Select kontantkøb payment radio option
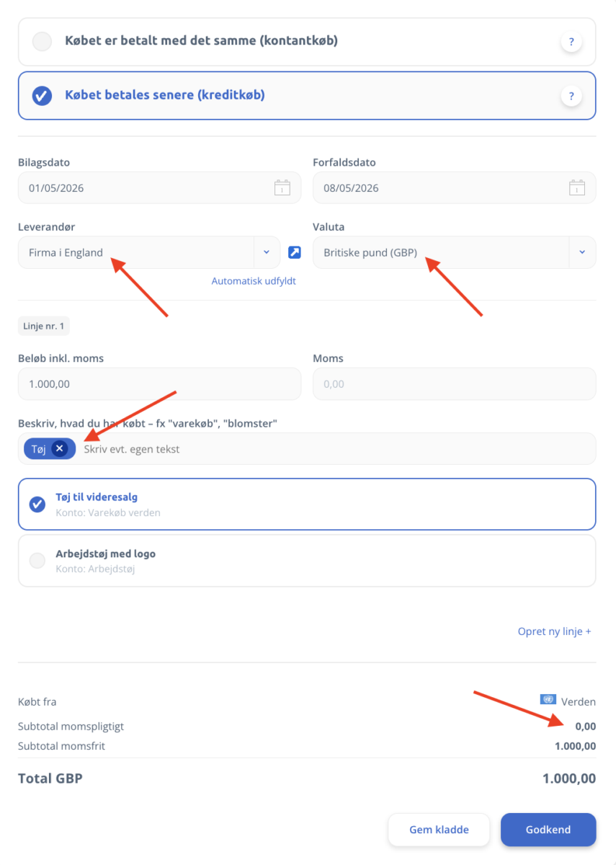This screenshot has height=865, width=616. (x=43, y=42)
